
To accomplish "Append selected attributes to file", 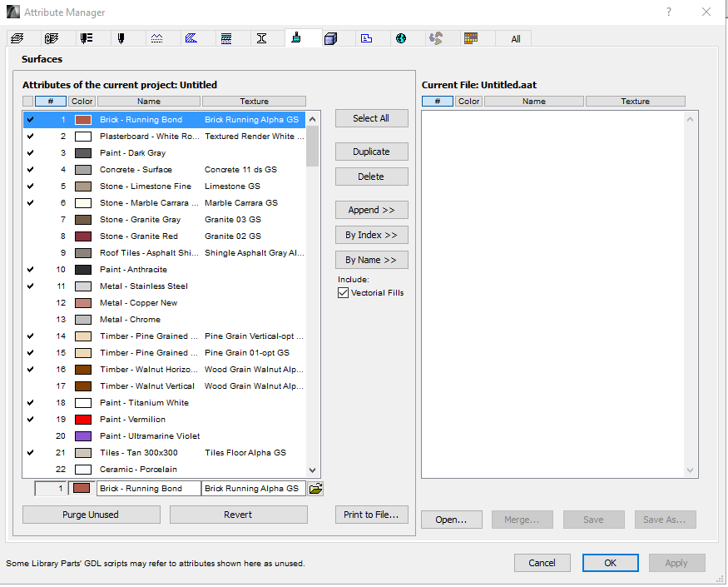I will click(x=371, y=210).
